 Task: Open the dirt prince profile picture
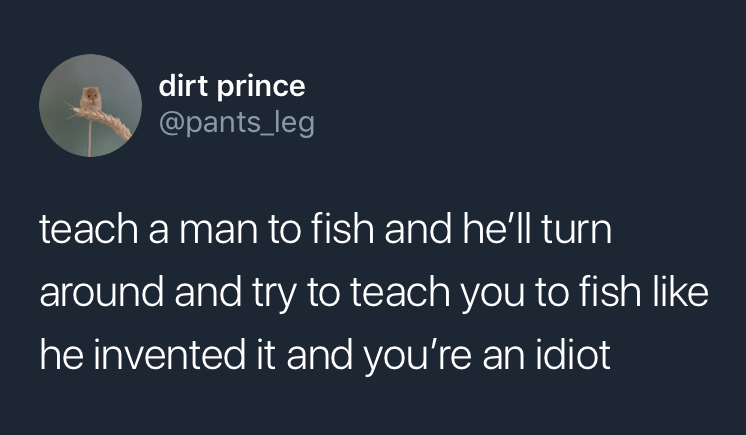[90, 105]
